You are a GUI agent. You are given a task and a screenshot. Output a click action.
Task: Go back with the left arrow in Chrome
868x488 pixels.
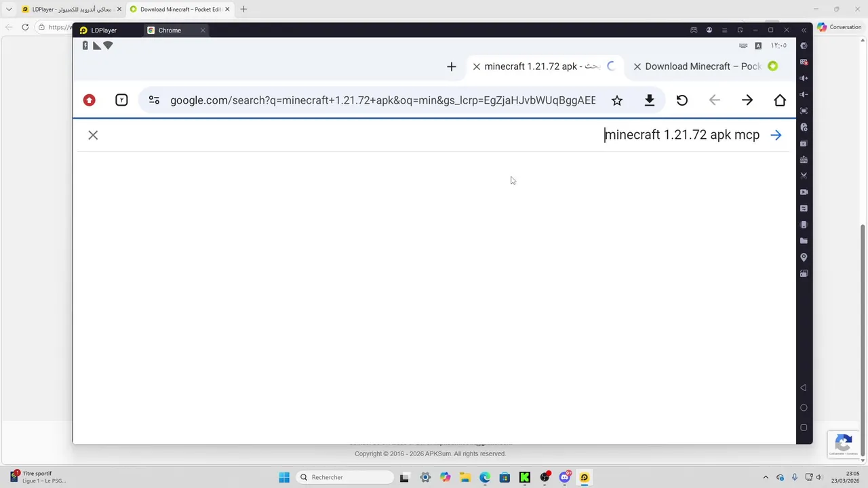click(714, 100)
